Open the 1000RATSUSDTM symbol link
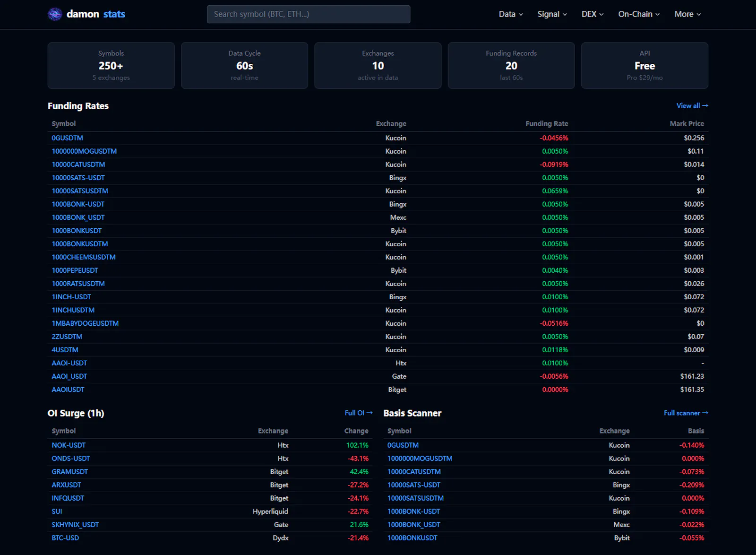756x555 pixels. [78, 284]
